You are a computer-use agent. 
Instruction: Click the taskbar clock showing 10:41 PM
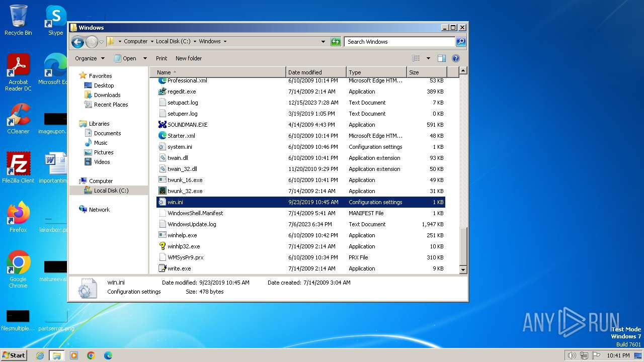pyautogui.click(x=618, y=355)
